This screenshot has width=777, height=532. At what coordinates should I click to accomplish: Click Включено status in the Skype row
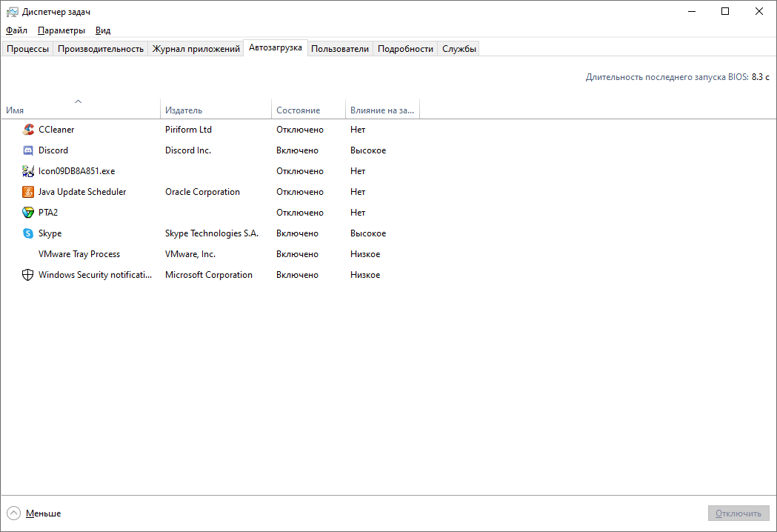[x=297, y=233]
